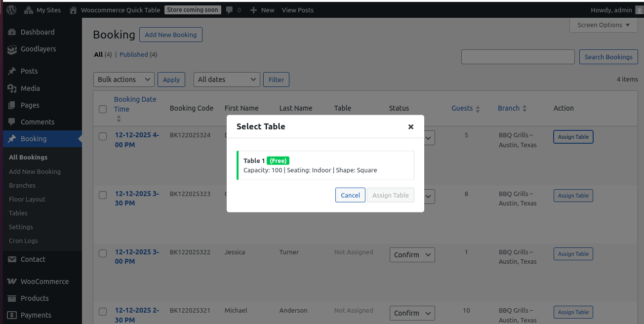Click the WordPress logo icon
Viewport: 644px width, 324px height.
tap(11, 10)
